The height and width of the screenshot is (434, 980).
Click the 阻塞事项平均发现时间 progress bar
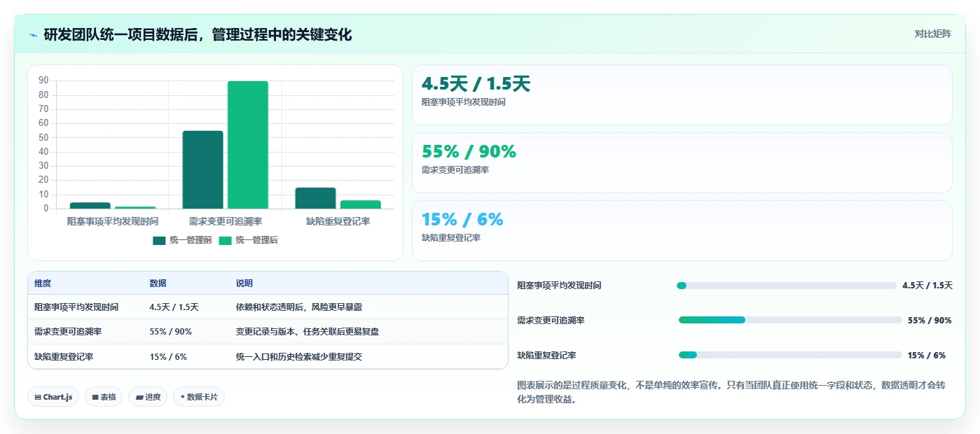[787, 286]
